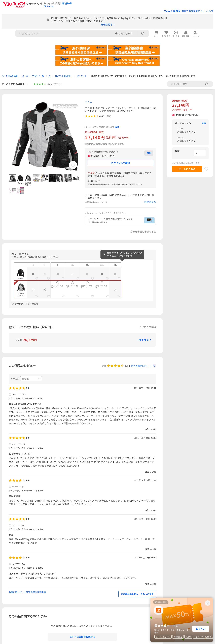Open the Simplified Chinese Buyee overseas banner
The image size is (215, 644).
coord(81,50)
